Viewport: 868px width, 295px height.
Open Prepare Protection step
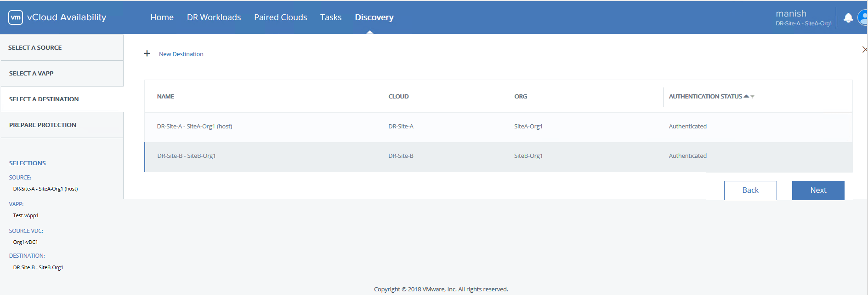pos(62,125)
